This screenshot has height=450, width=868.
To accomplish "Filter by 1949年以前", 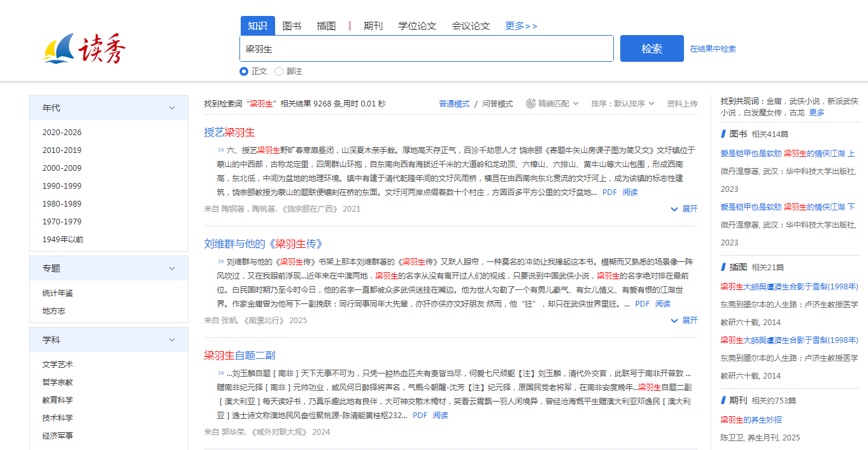I will pos(63,240).
